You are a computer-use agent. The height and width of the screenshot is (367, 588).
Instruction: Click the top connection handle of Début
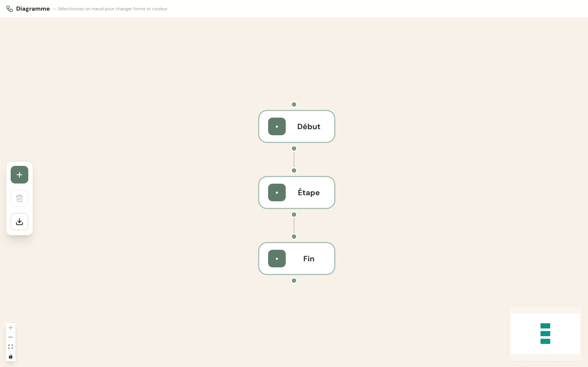click(294, 104)
